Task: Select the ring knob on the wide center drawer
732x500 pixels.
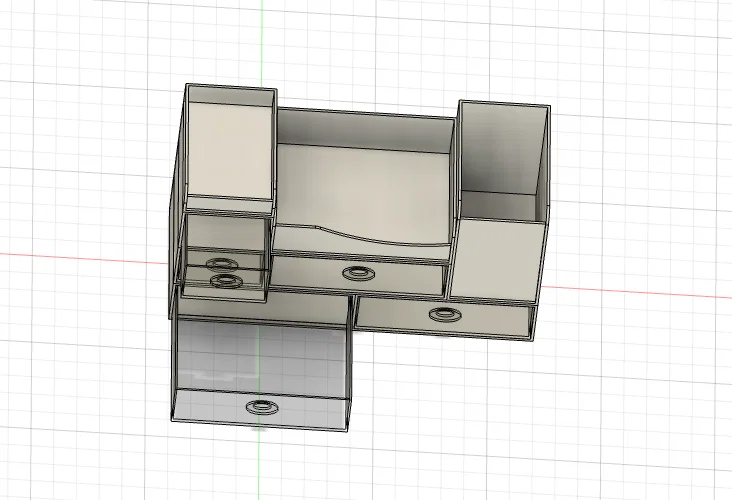Action: pyautogui.click(x=359, y=273)
